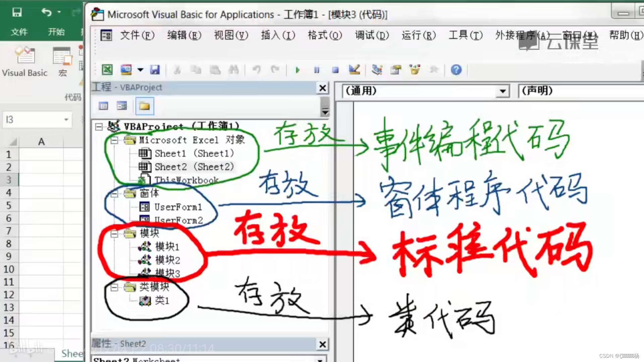Click View Object icon in project panel

[122, 106]
